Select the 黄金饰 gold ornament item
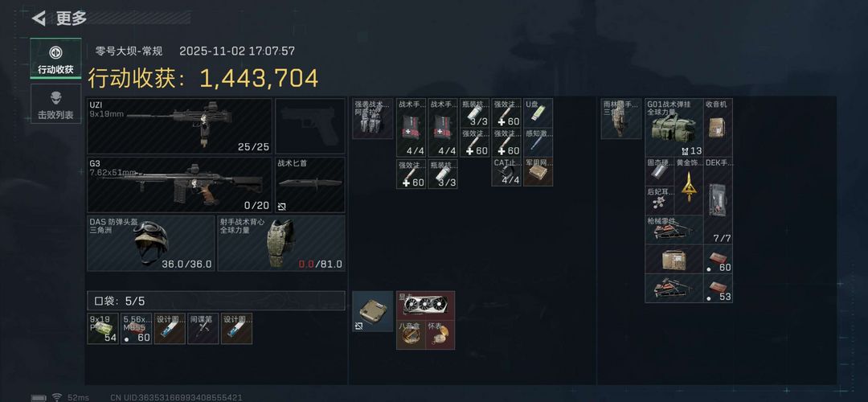 689,186
